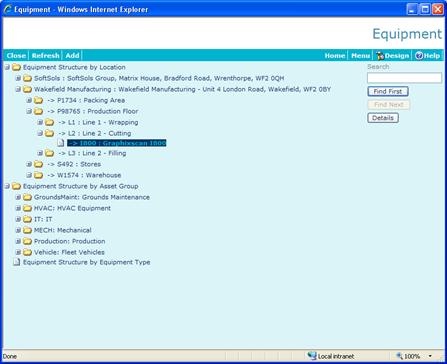This screenshot has height=364, width=447.
Task: Click the Local intranet zone status icon
Action: [x=312, y=356]
